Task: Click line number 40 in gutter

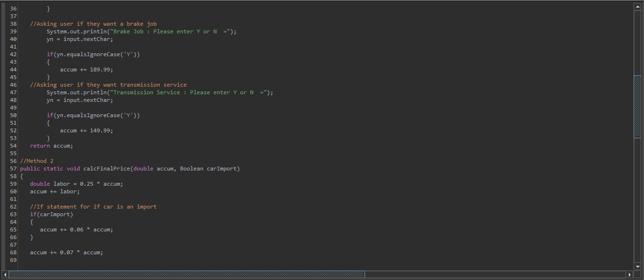Action: point(13,39)
